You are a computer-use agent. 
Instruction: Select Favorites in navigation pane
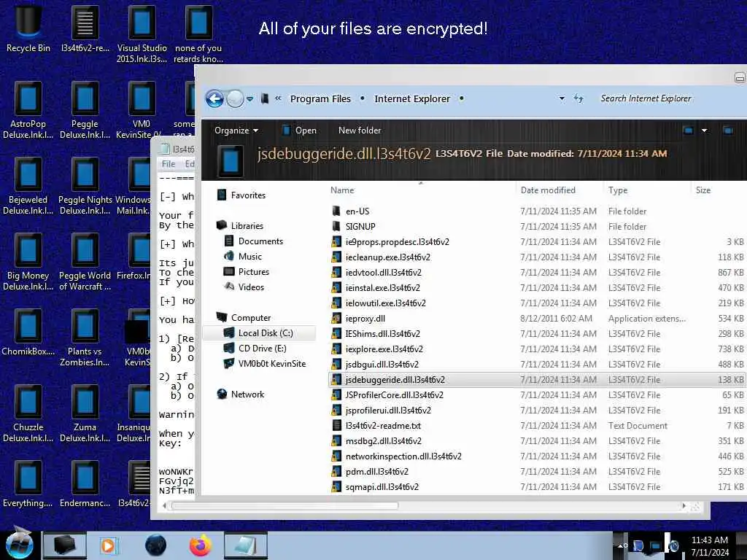[241, 195]
